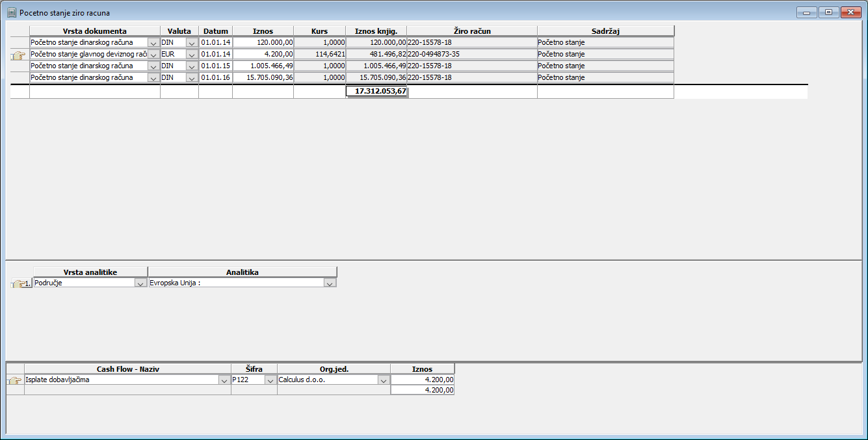Click the date field 01.01.15

215,66
